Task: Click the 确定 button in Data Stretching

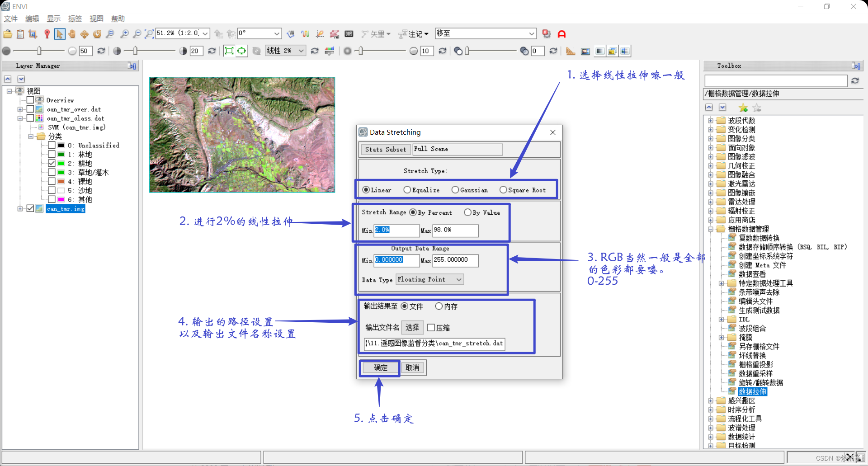Action: [x=381, y=367]
